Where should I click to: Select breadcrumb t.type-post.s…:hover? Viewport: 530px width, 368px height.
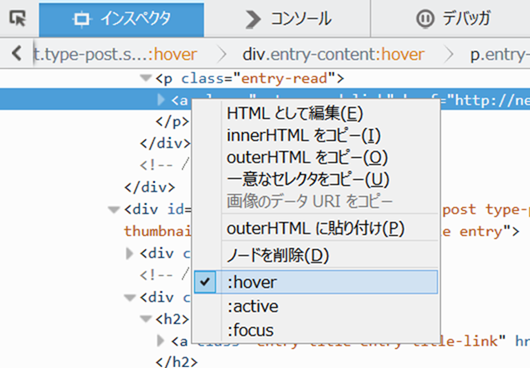pyautogui.click(x=115, y=54)
